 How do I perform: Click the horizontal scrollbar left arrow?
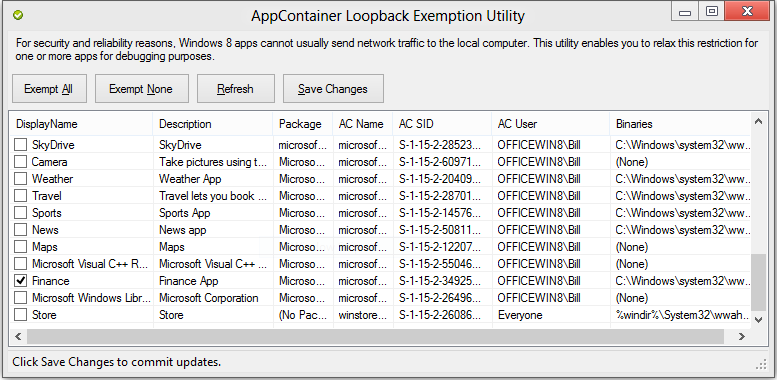(x=18, y=336)
